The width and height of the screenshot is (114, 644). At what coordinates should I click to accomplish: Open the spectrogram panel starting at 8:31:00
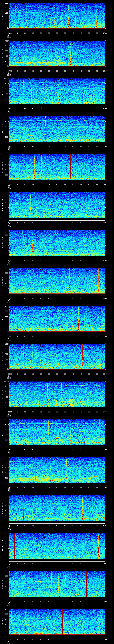57,584
